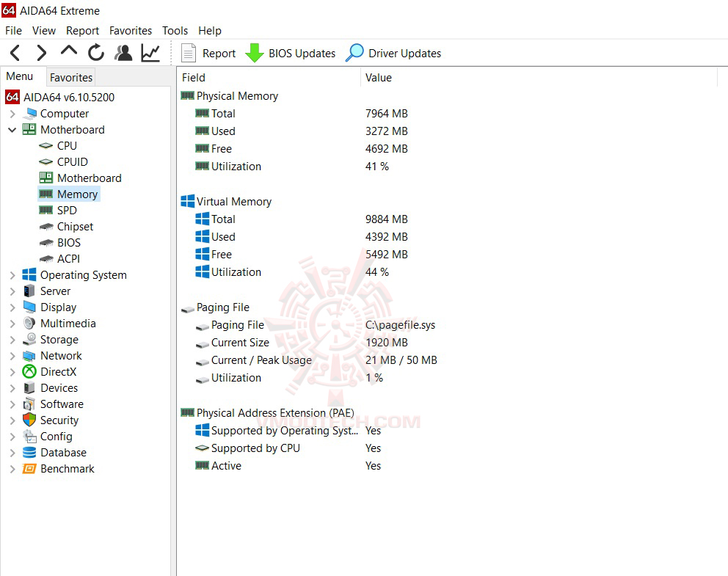Go forward with the right arrow icon
This screenshot has width=728, height=576.
pos(41,53)
